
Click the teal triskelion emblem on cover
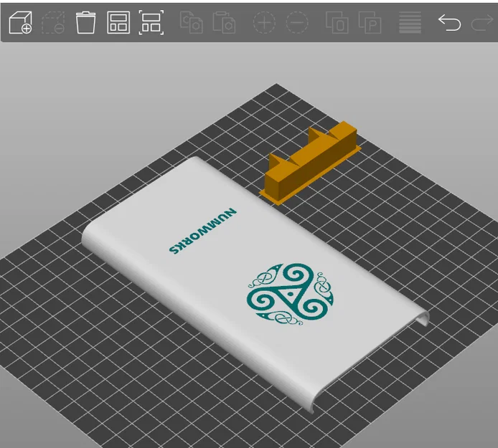tap(290, 294)
